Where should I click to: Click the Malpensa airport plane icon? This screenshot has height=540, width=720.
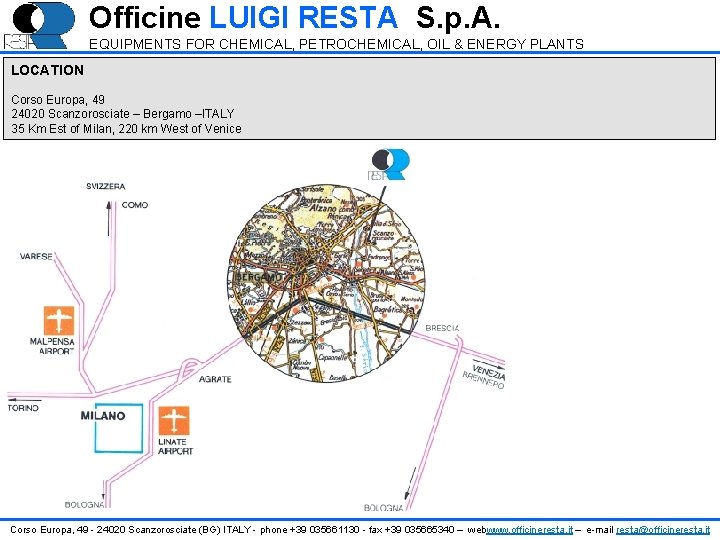[59, 321]
